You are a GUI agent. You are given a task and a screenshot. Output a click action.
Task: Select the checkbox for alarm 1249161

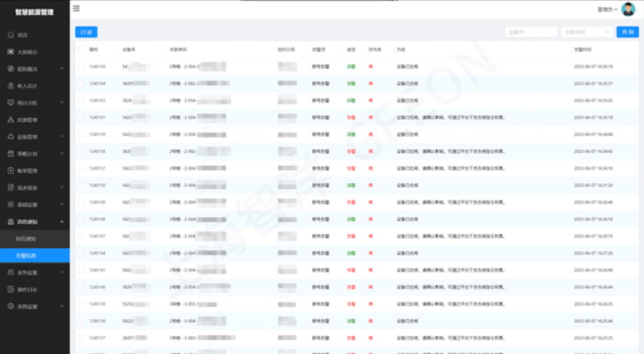80,117
